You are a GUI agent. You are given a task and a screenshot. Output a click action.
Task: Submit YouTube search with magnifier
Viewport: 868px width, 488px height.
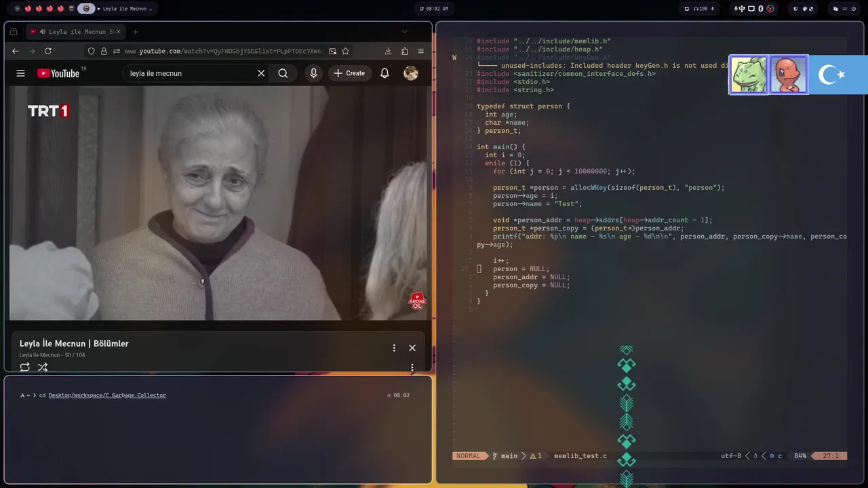tap(283, 73)
